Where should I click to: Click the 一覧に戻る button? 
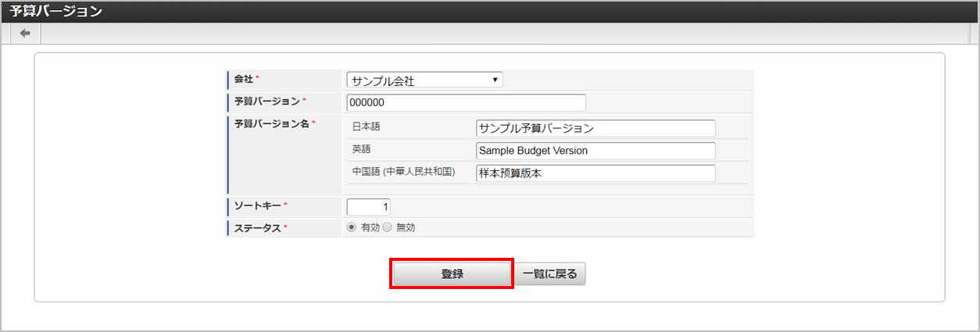[549, 274]
